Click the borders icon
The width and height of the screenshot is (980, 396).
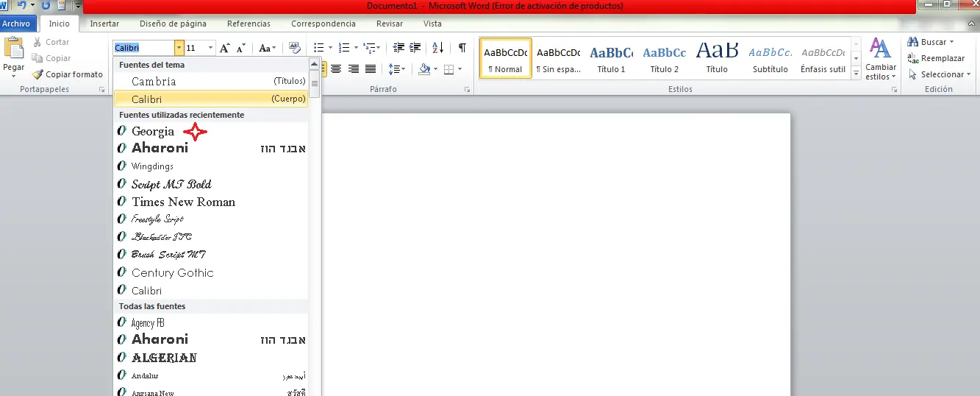pos(448,69)
